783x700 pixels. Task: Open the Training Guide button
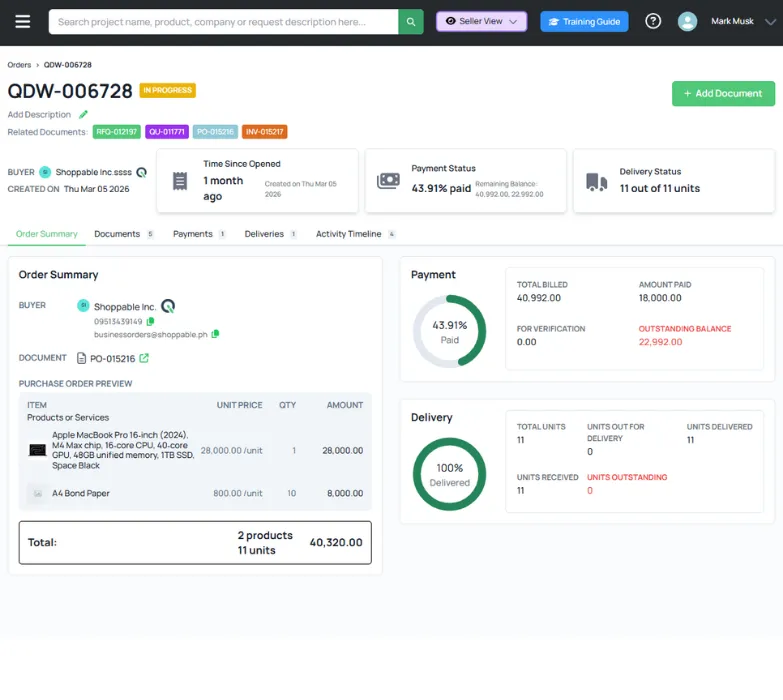pos(584,21)
